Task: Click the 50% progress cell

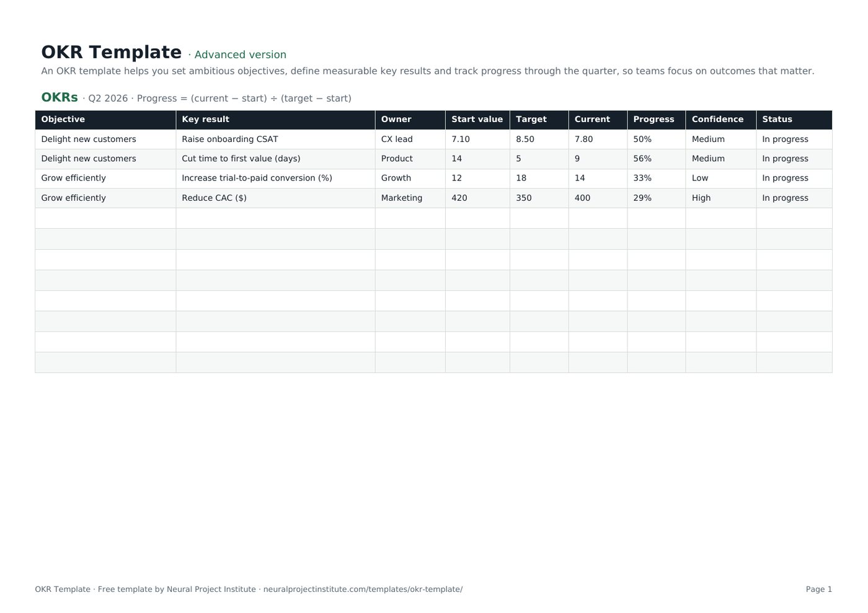Action: tap(656, 139)
